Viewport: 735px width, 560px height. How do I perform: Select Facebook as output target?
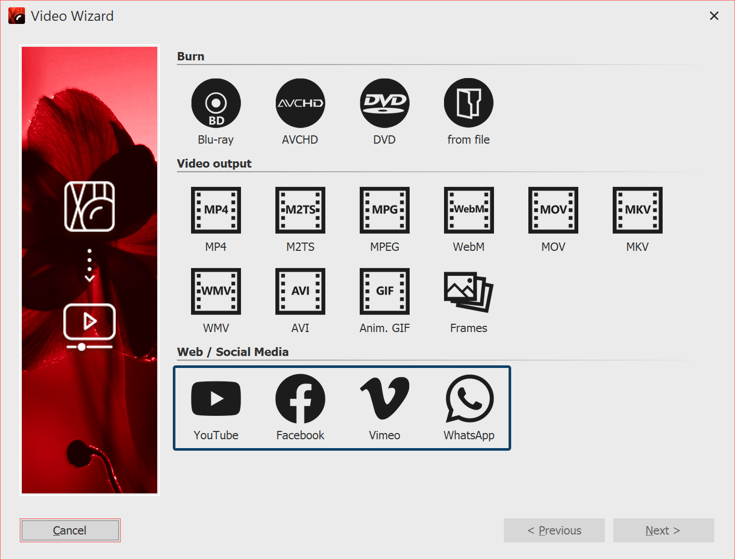[x=300, y=399]
